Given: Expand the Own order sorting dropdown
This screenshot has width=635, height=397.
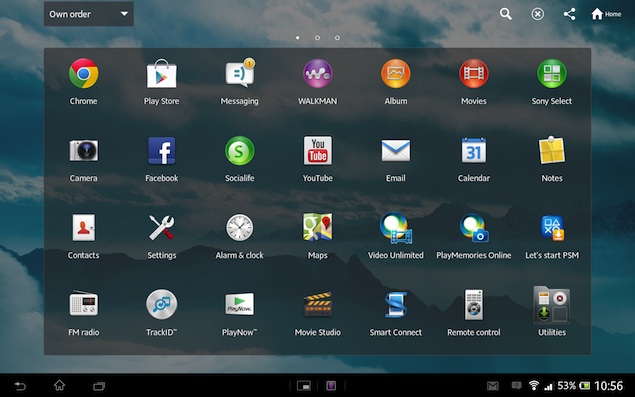Looking at the screenshot, I should pyautogui.click(x=89, y=14).
